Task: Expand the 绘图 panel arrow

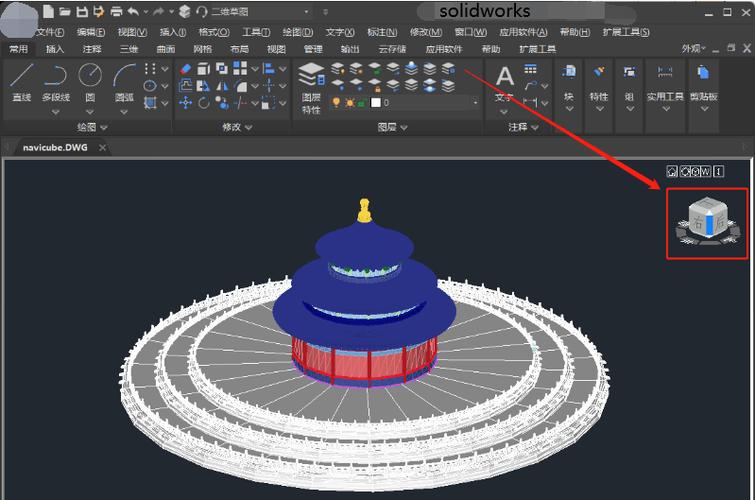Action: 104,128
